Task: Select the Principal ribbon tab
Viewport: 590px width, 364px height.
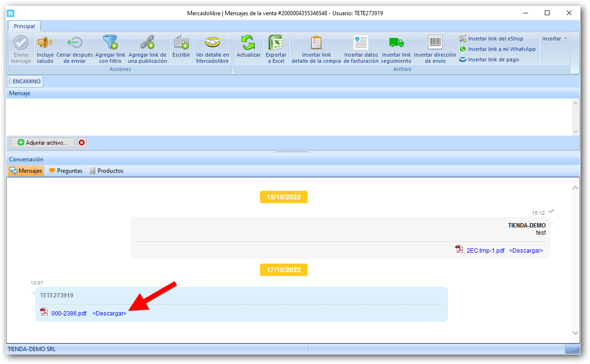Action: coord(24,26)
